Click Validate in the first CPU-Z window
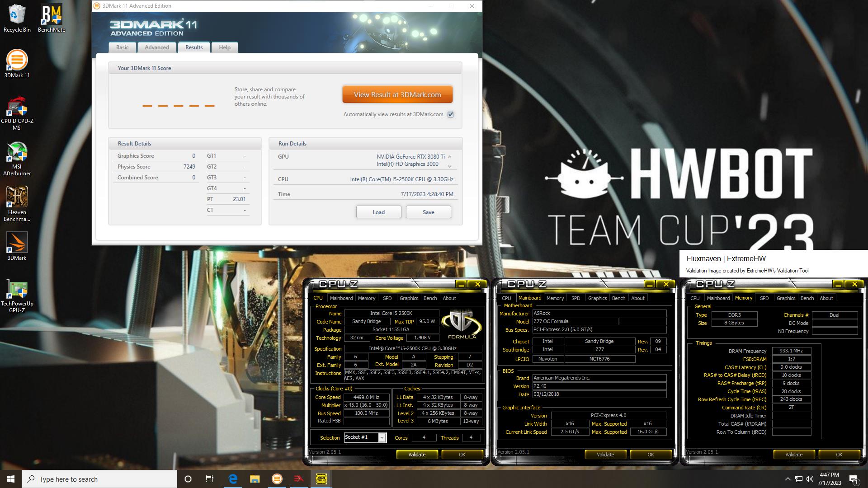Viewport: 868px width, 488px height. click(417, 455)
